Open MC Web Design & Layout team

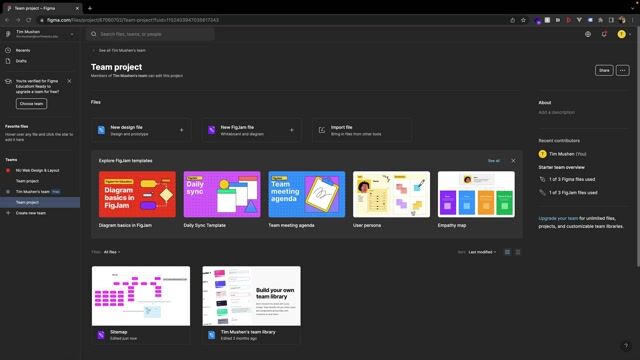[x=38, y=170]
